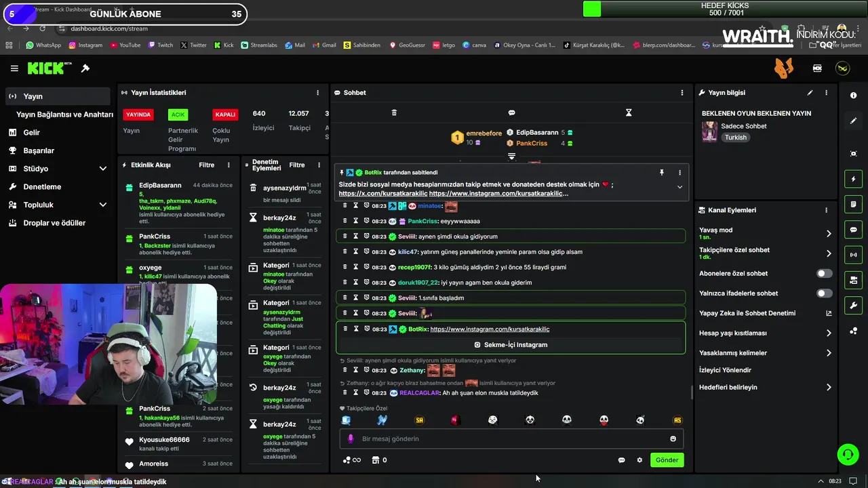Click the Bir mesaj gönderin input field
The width and height of the screenshot is (868, 488).
point(511,439)
